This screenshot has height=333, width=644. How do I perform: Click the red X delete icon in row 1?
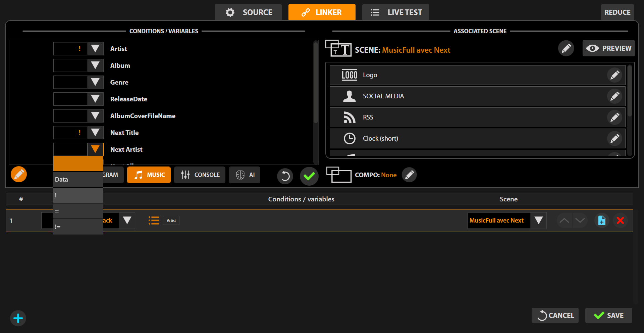coord(620,221)
